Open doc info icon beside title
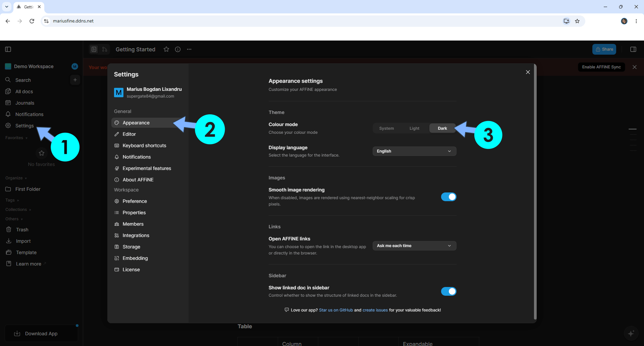Image resolution: width=644 pixels, height=346 pixels. [x=178, y=49]
